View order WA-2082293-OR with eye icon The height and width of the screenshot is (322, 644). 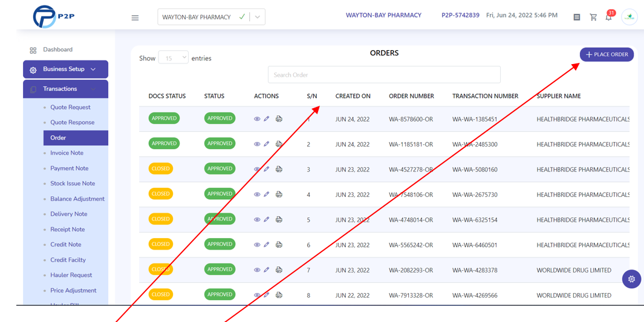(257, 270)
